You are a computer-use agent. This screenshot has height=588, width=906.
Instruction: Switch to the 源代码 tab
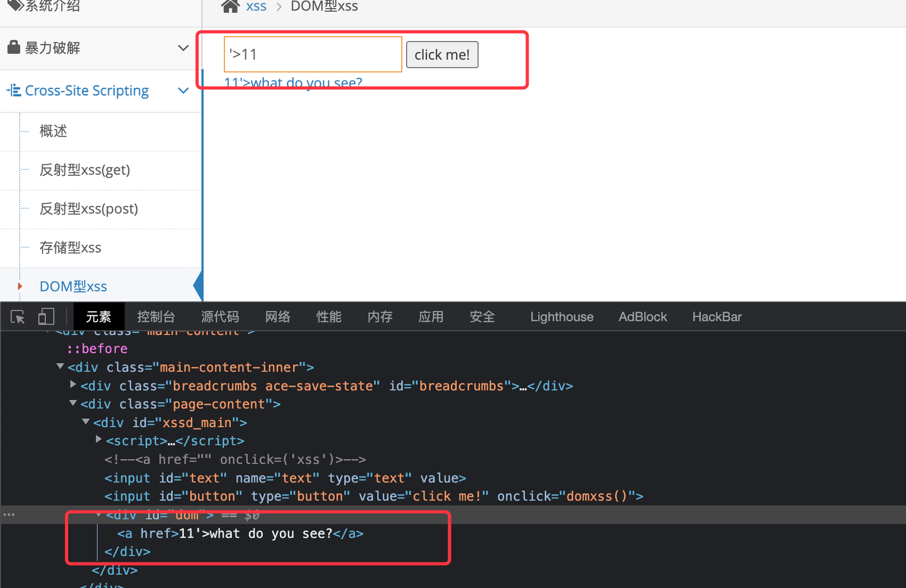point(220,317)
